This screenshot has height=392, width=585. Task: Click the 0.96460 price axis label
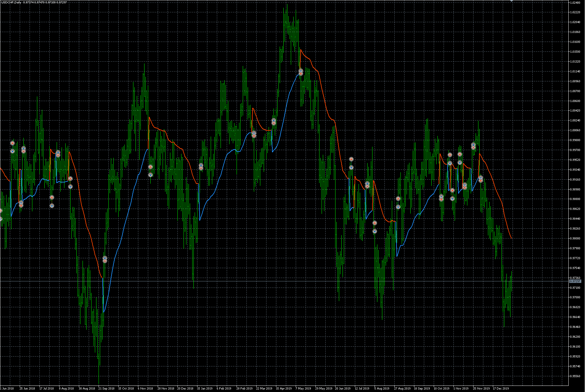575,327
